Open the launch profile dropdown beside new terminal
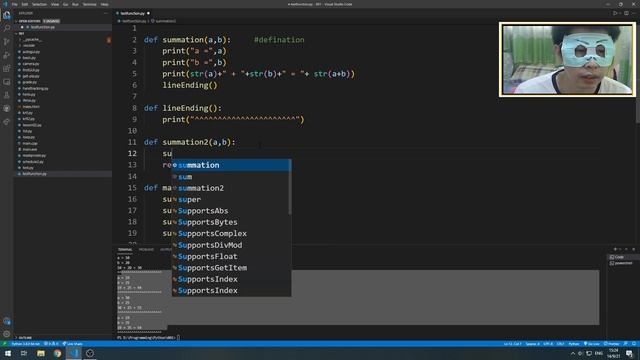The width and height of the screenshot is (640, 360). (x=620, y=249)
